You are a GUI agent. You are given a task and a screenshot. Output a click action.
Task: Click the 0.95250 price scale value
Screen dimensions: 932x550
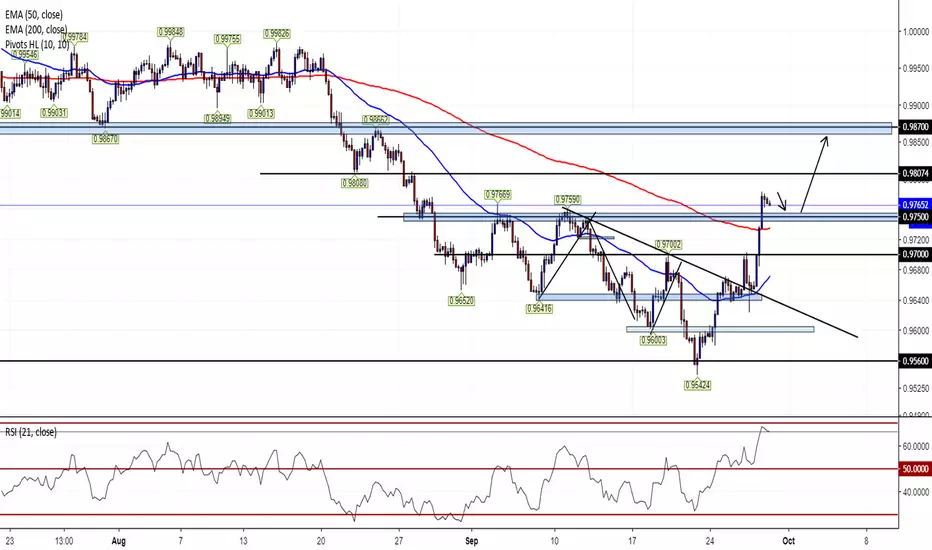[916, 388]
